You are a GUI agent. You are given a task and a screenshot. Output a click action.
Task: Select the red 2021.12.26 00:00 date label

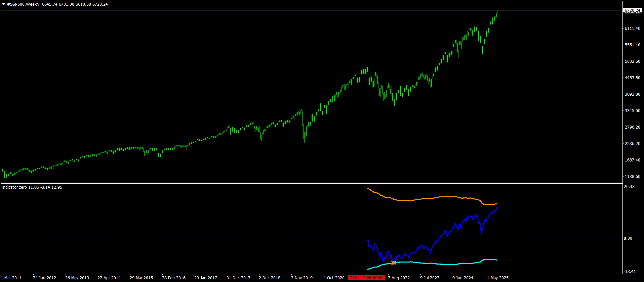click(x=367, y=278)
